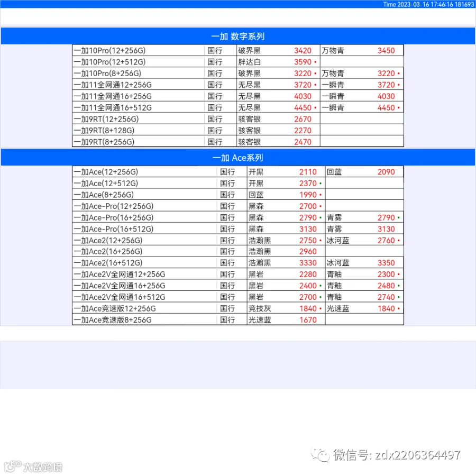The image size is (476, 476).
Task: Select the '一加9RT(8+128G)' model cell
Action: coord(139,131)
